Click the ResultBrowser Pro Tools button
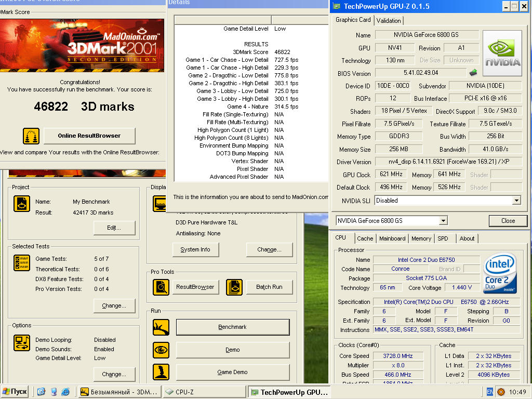 point(195,287)
